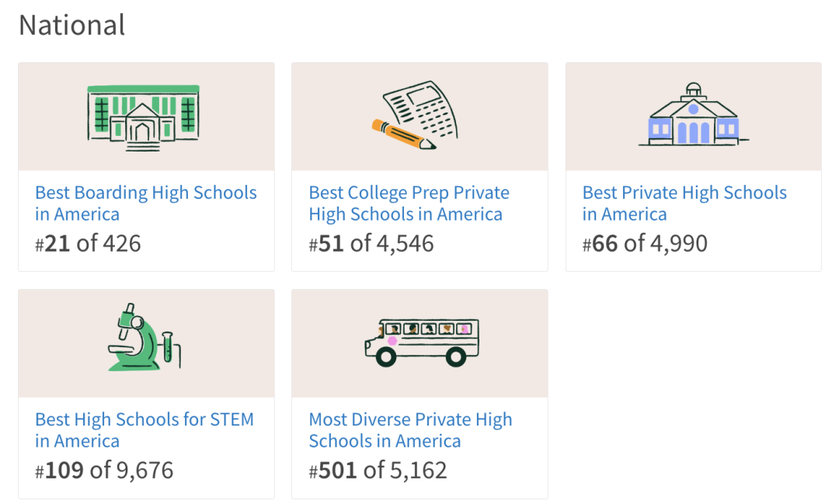Click the green microscope STEM icon
The image size is (839, 504).
coord(144,337)
